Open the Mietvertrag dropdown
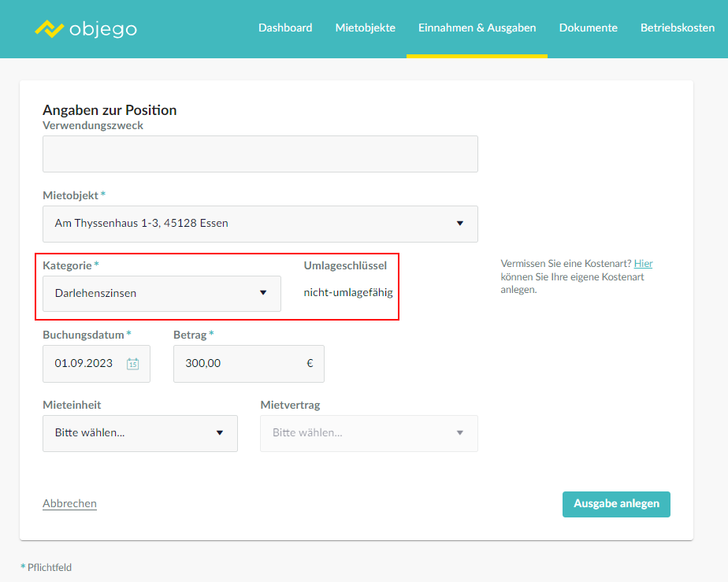 tap(369, 433)
